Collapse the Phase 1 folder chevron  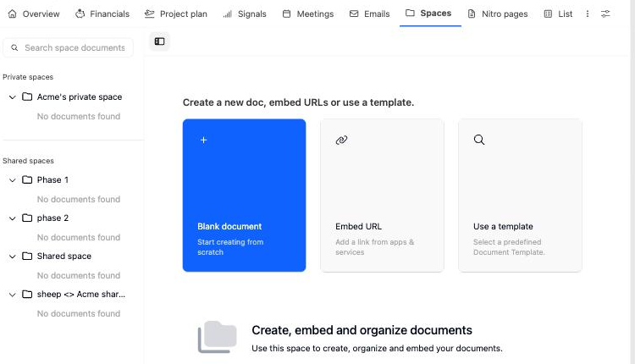pyautogui.click(x=13, y=180)
